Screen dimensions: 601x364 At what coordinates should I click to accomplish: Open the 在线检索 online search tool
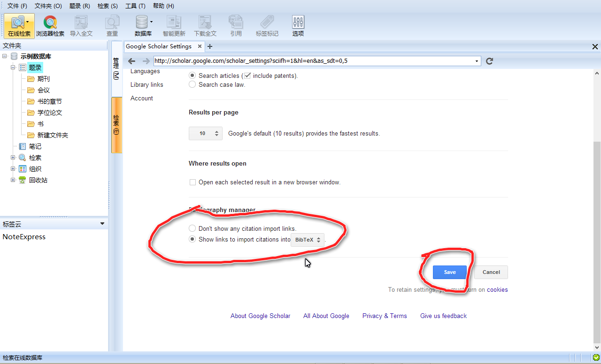click(x=19, y=26)
